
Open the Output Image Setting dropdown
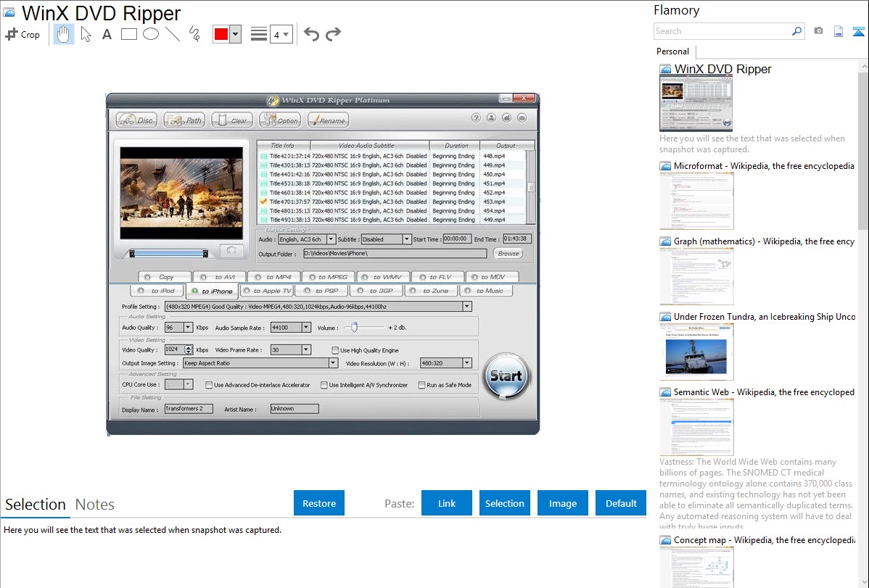click(x=333, y=363)
